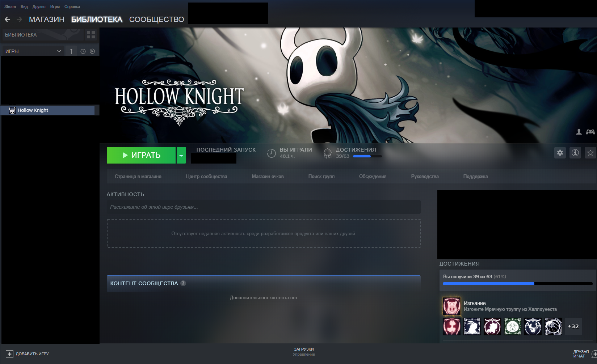Open Руководства link
Image resolution: width=597 pixels, height=364 pixels.
click(x=425, y=177)
